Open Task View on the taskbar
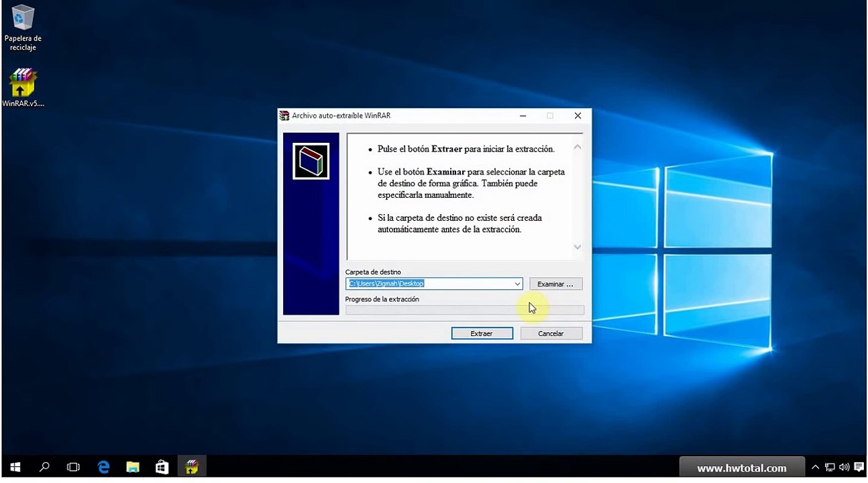Image resolution: width=868 pixels, height=483 pixels. 74,467
